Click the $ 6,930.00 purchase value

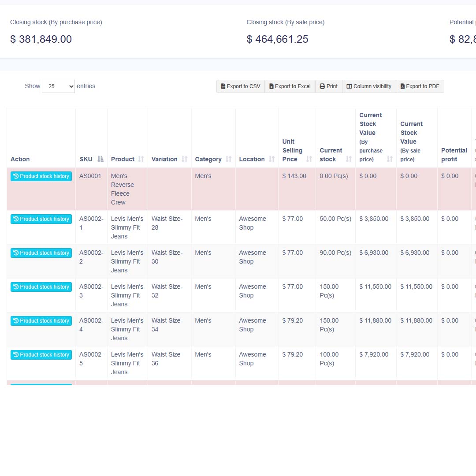374,253
